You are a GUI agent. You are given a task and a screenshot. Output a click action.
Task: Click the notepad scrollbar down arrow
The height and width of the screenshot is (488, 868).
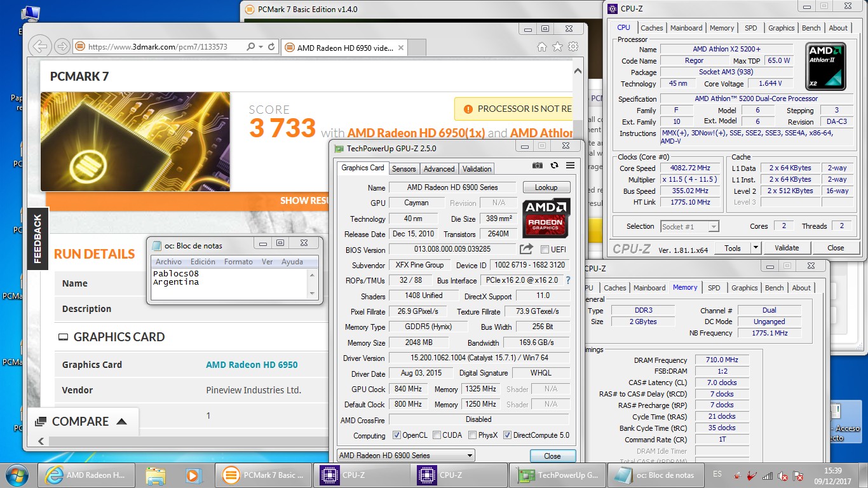(312, 294)
